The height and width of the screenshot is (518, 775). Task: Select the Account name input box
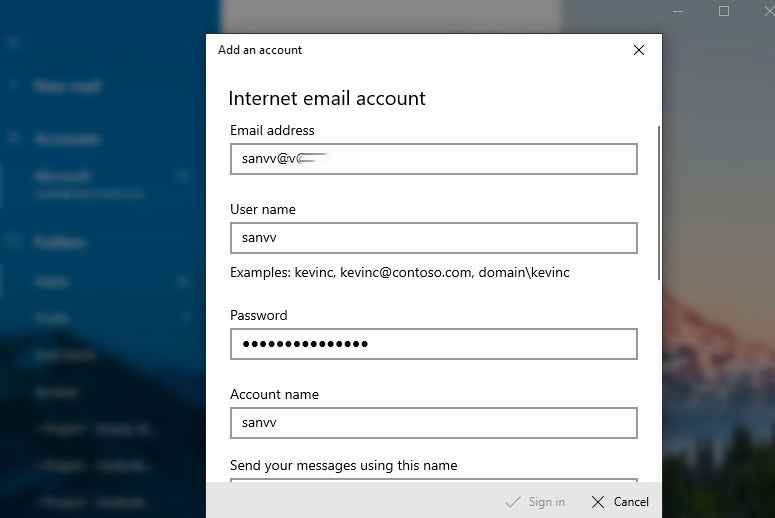click(x=433, y=423)
